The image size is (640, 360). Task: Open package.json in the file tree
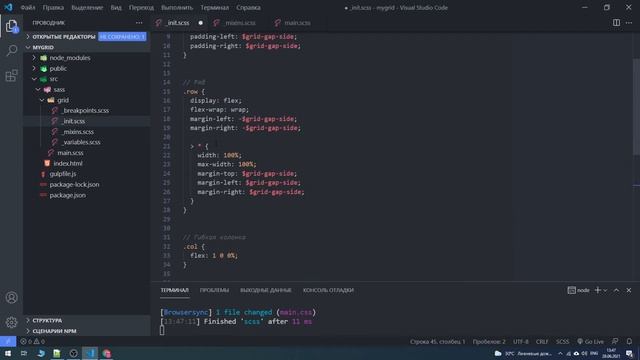click(87, 195)
